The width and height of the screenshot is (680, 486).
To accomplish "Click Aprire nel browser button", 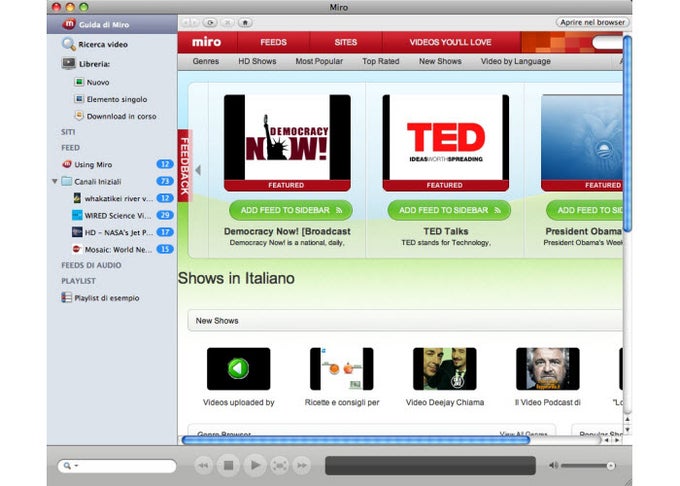I will pyautogui.click(x=592, y=22).
